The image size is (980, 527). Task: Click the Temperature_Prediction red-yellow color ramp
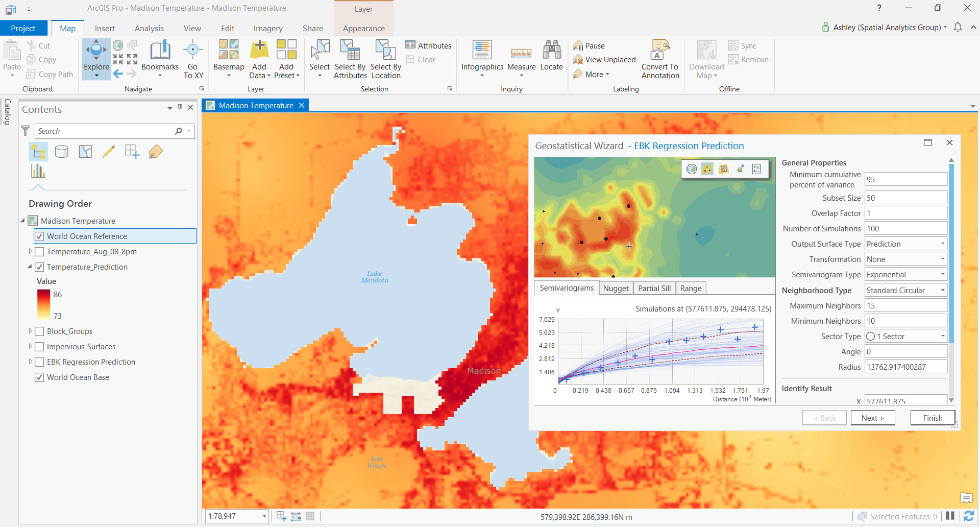point(43,305)
